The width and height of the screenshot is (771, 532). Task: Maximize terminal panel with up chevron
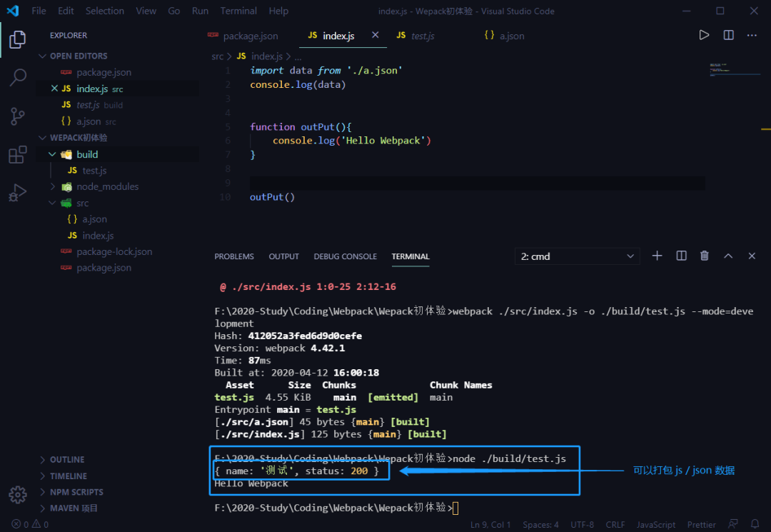point(728,256)
